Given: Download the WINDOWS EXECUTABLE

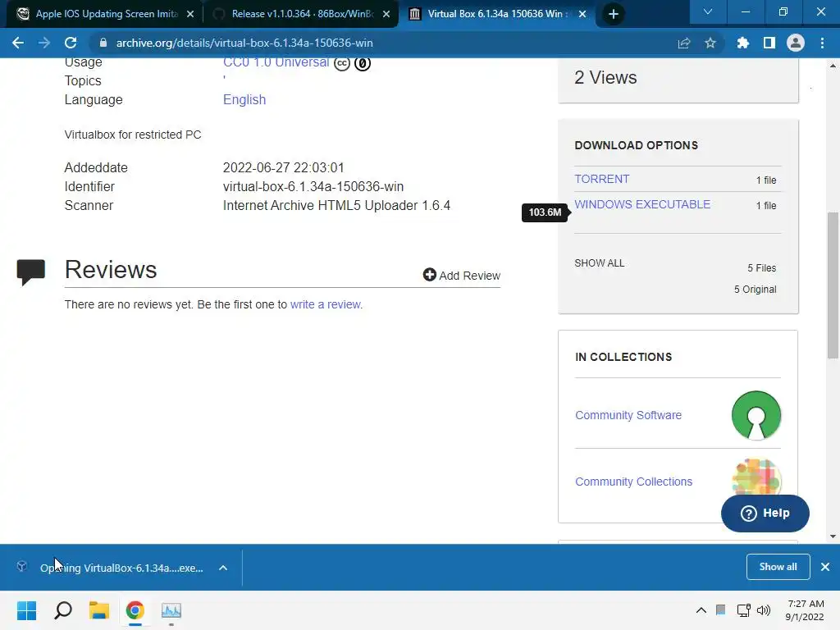Looking at the screenshot, I should coord(642,204).
